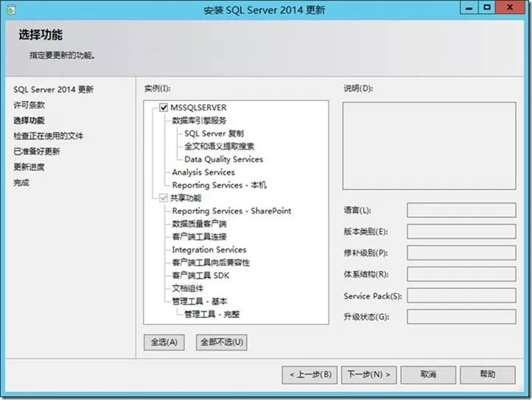
Task: Open the SQL Server 2014 更新 step
Action: pos(53,89)
